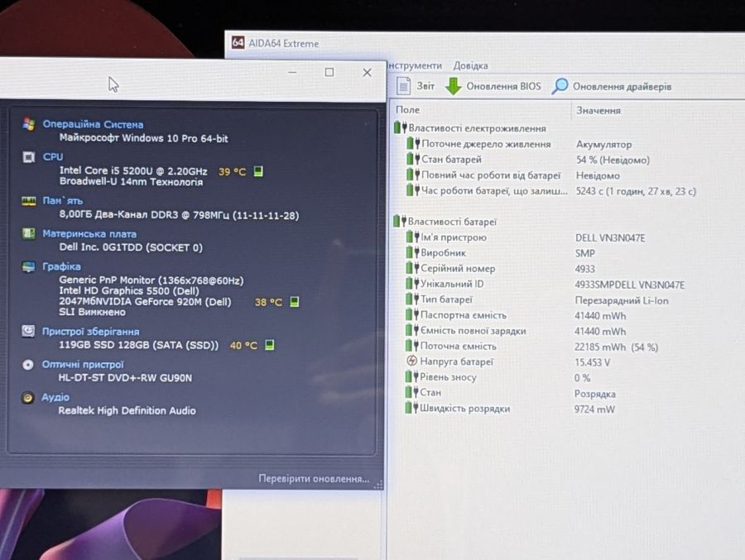This screenshot has height=560, width=745.
Task: Click the AIDA64 Extreme app icon in title bar
Action: (x=238, y=43)
